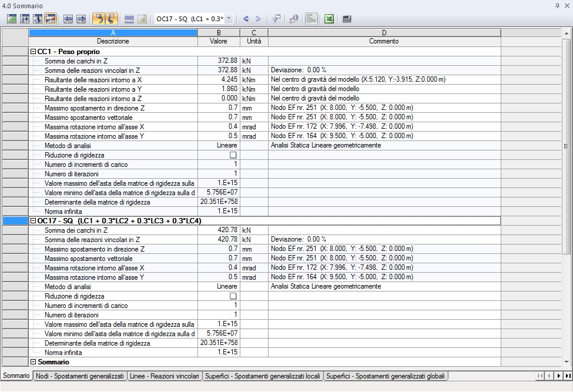This screenshot has width=573, height=392.
Task: Select value 372.88 for Somma dei carichi in Z
Action: pyautogui.click(x=219, y=61)
